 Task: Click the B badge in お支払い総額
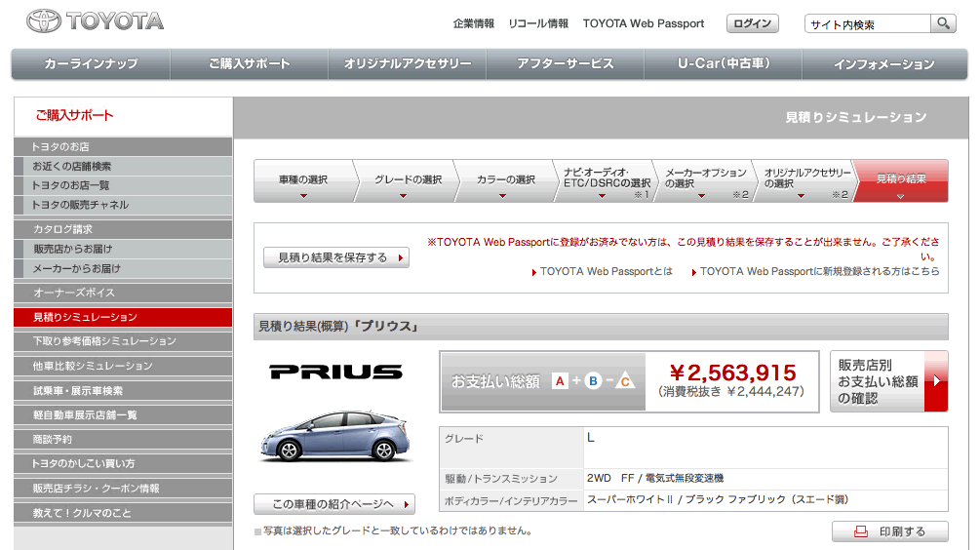click(x=593, y=381)
